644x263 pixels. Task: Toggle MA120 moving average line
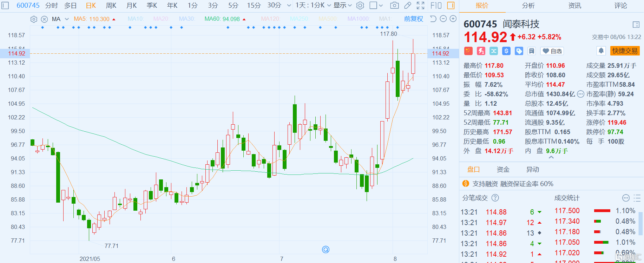click(271, 19)
